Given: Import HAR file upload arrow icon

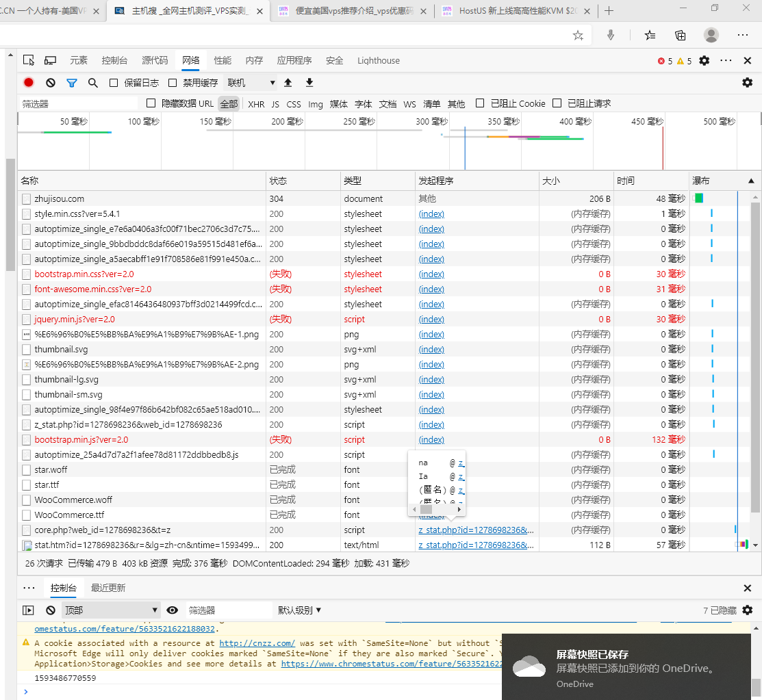Looking at the screenshot, I should [288, 83].
